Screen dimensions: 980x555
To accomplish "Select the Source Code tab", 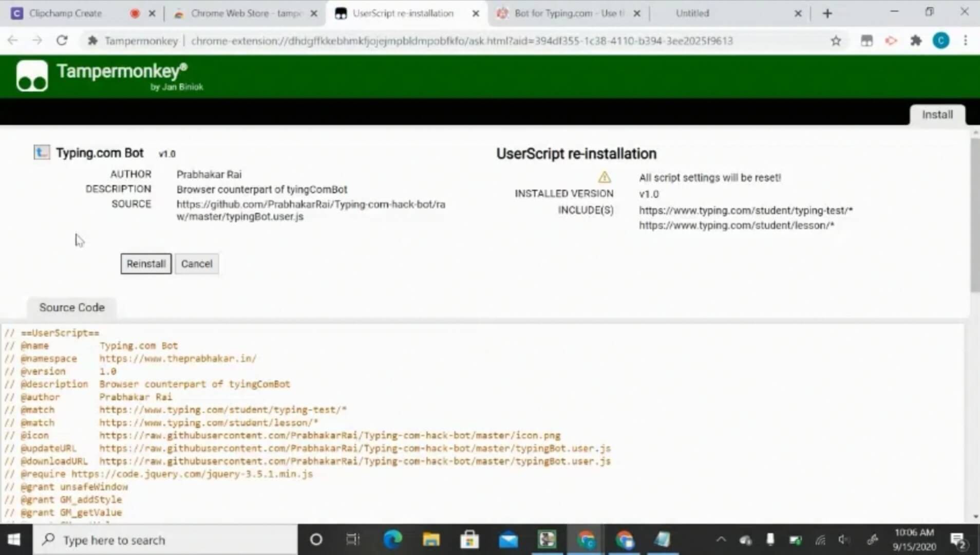I will pos(72,307).
